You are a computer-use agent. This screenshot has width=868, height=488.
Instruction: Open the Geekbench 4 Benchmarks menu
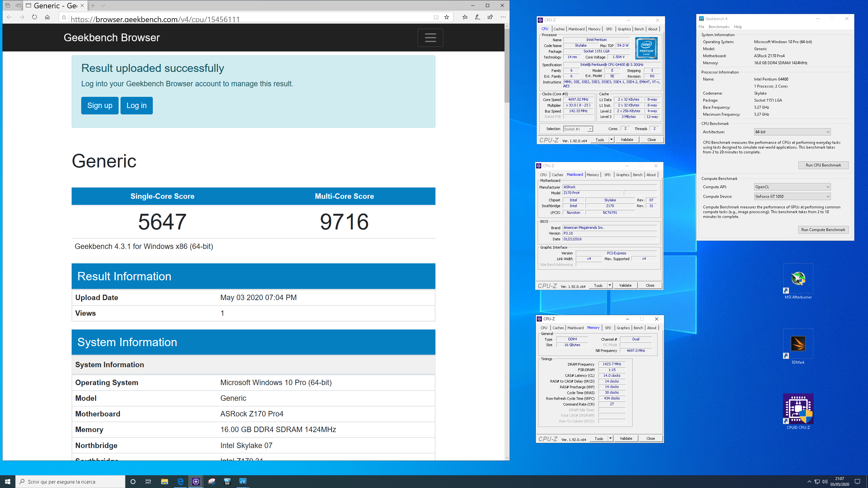tap(719, 27)
